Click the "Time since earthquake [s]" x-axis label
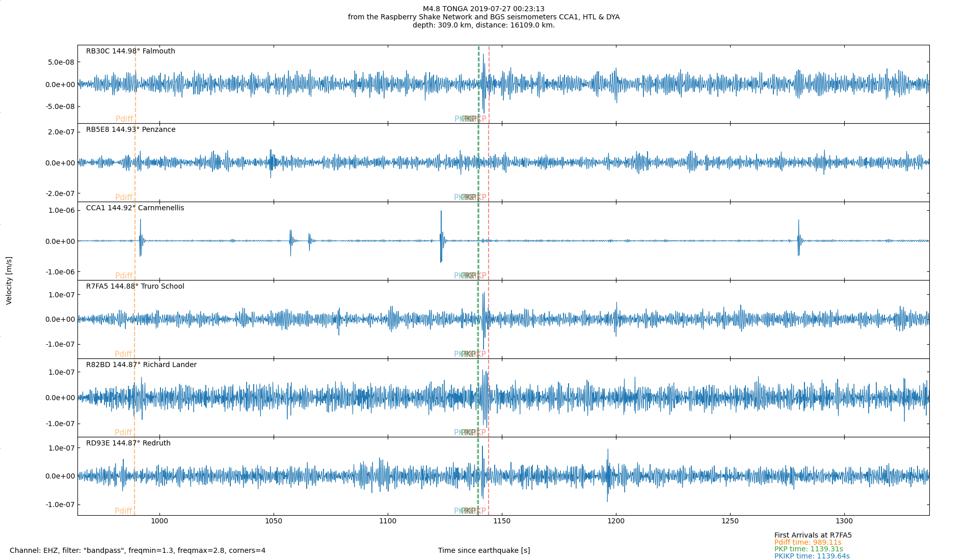Viewport: 968px width, 560px height. [x=484, y=550]
